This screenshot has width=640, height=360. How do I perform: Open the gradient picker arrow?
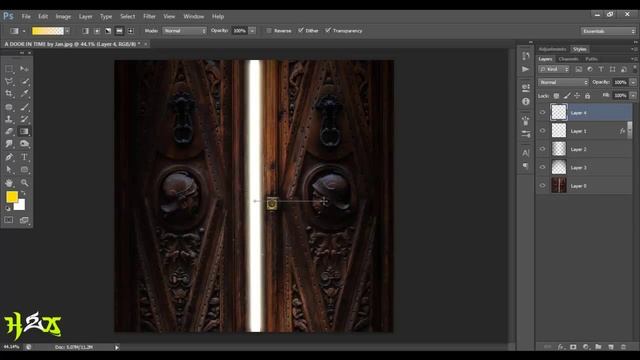(x=67, y=31)
